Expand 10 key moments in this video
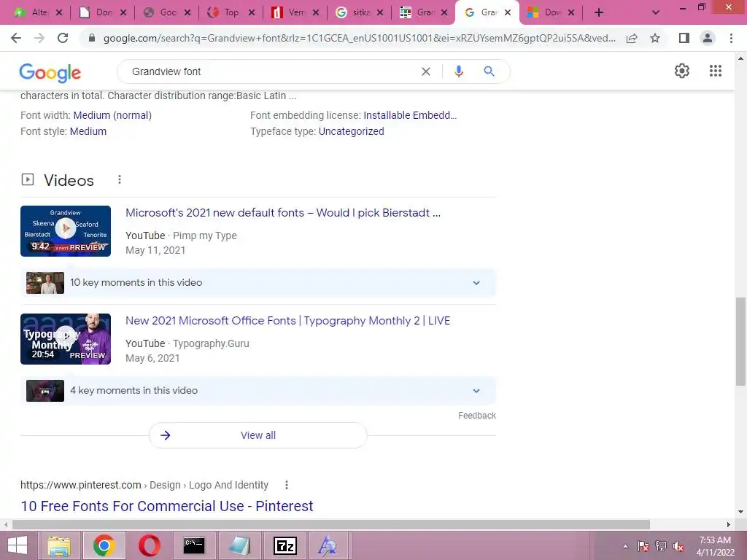The width and height of the screenshot is (747, 560). coord(258,283)
